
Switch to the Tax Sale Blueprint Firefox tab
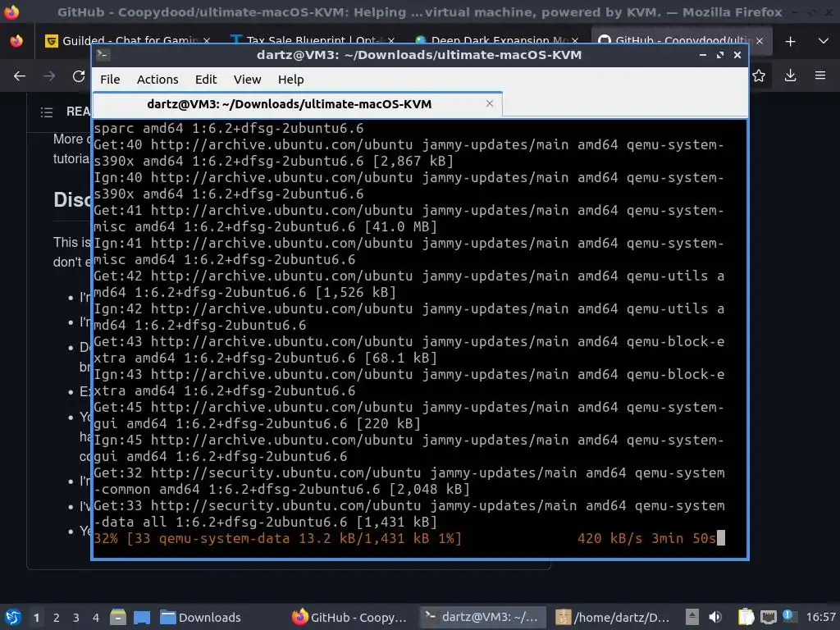point(311,41)
